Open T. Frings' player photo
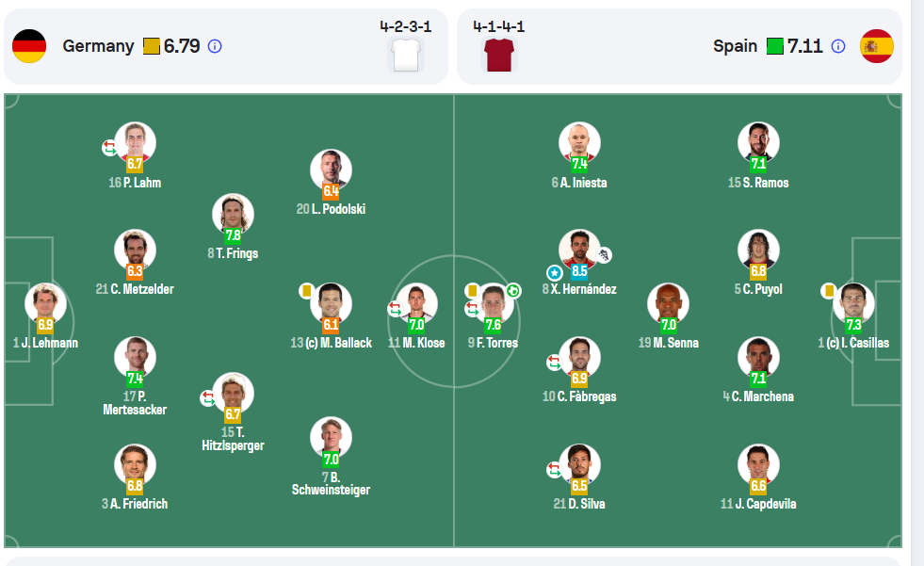Screen dimensions: 924x566 [x=233, y=213]
